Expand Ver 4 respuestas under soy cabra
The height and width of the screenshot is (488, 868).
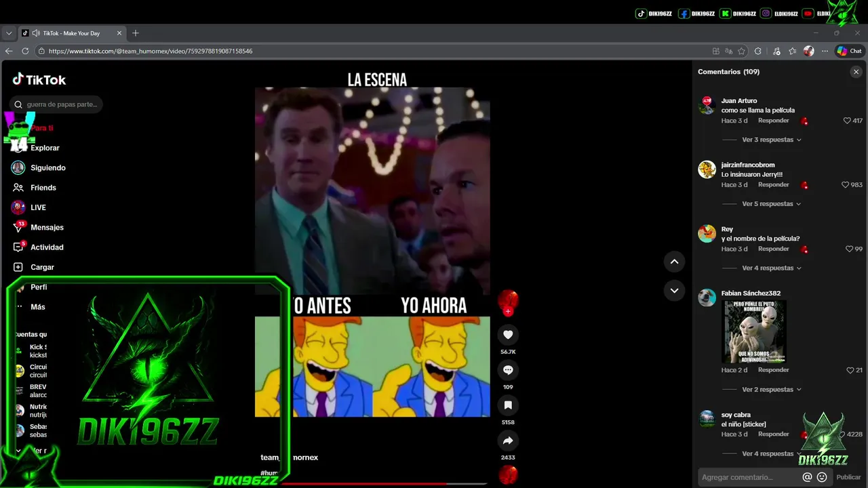pos(772,454)
